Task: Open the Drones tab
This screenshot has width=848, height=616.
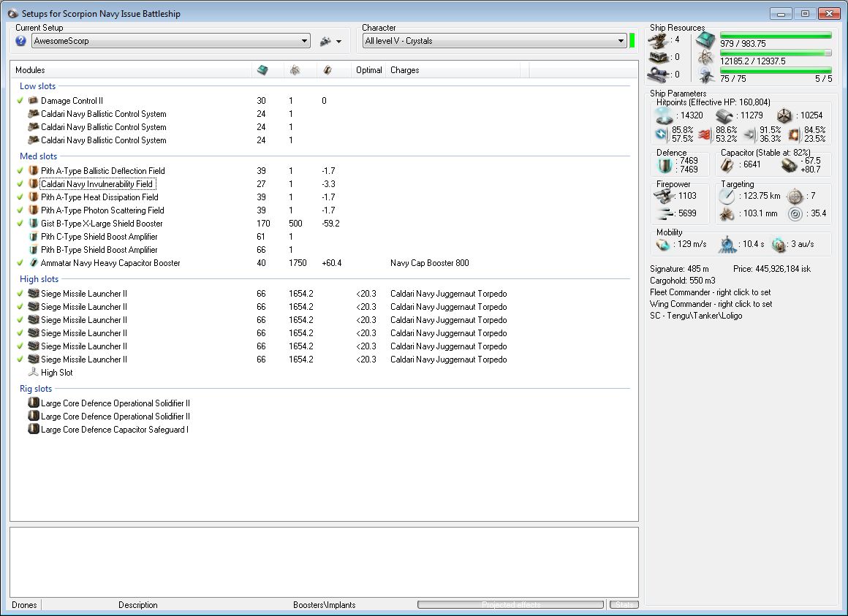Action: point(24,605)
